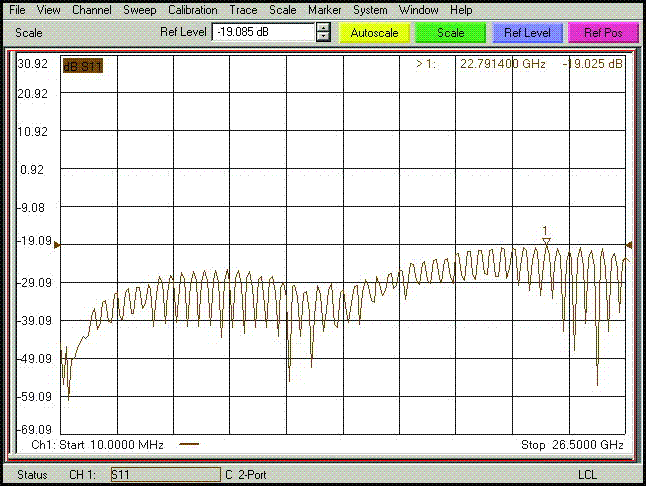
Task: Increase Ref Level with the up arrow
Action: tap(323, 28)
